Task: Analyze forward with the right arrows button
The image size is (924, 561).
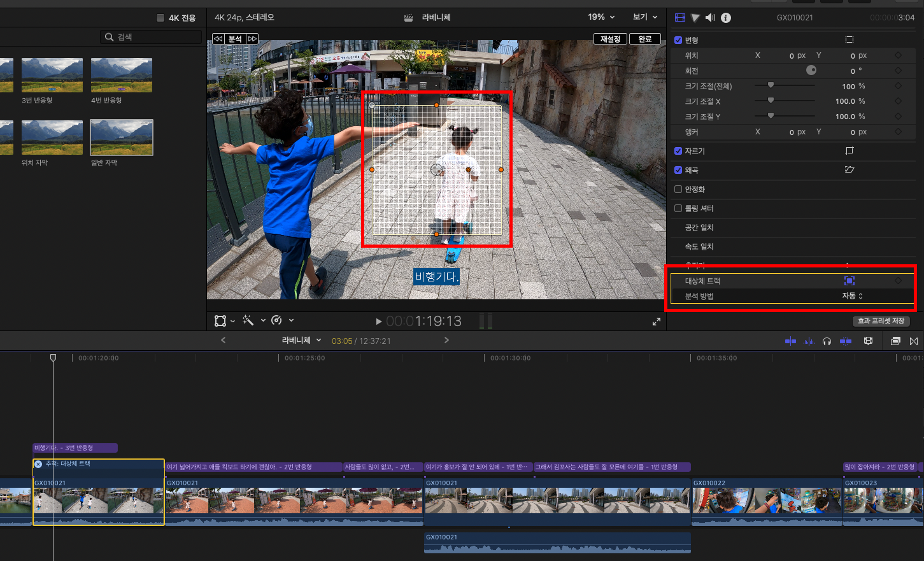Action: pos(252,39)
